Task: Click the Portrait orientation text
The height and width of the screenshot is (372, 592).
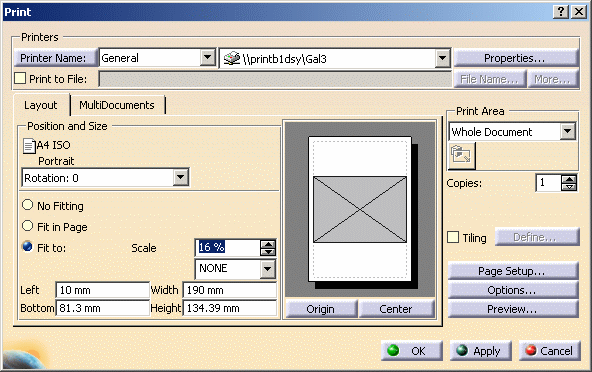Action: [x=56, y=161]
